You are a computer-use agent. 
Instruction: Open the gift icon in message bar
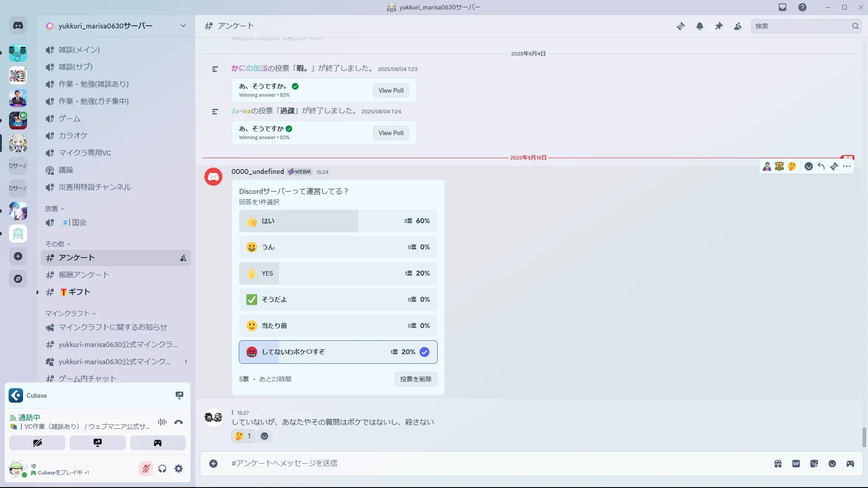click(778, 464)
